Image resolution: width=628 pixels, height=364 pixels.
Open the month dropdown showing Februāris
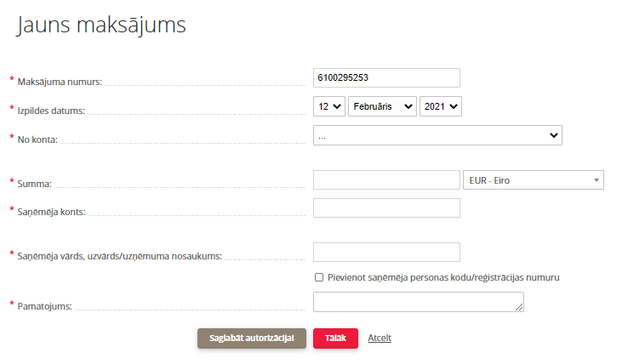382,106
